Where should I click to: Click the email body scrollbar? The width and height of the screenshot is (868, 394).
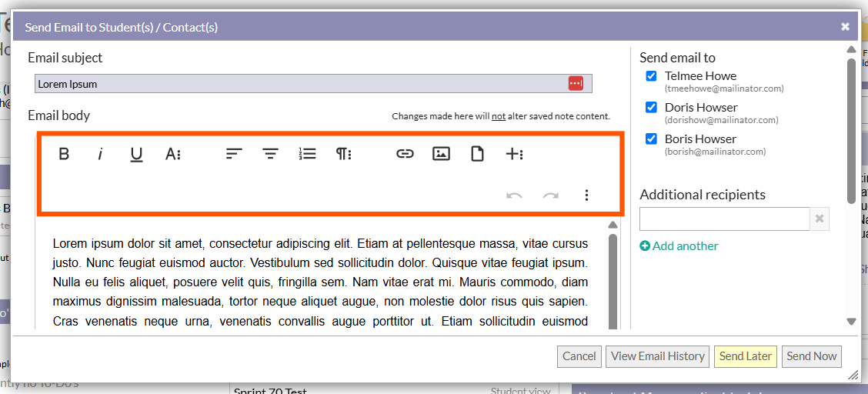coord(613,277)
